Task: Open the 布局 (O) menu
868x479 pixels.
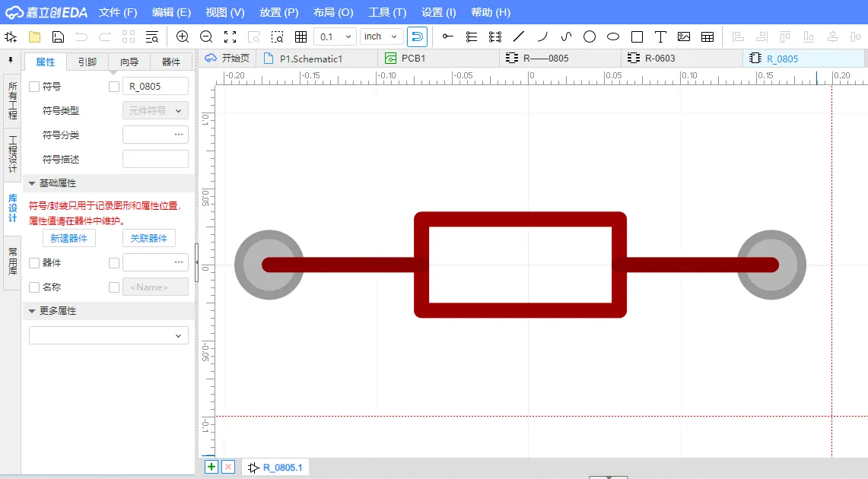Action: click(x=333, y=12)
